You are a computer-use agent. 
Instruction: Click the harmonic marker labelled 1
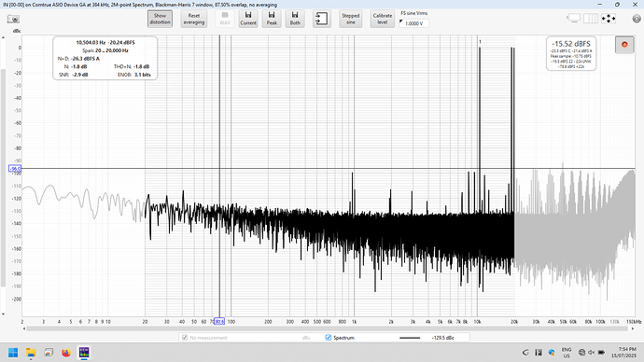pos(480,42)
